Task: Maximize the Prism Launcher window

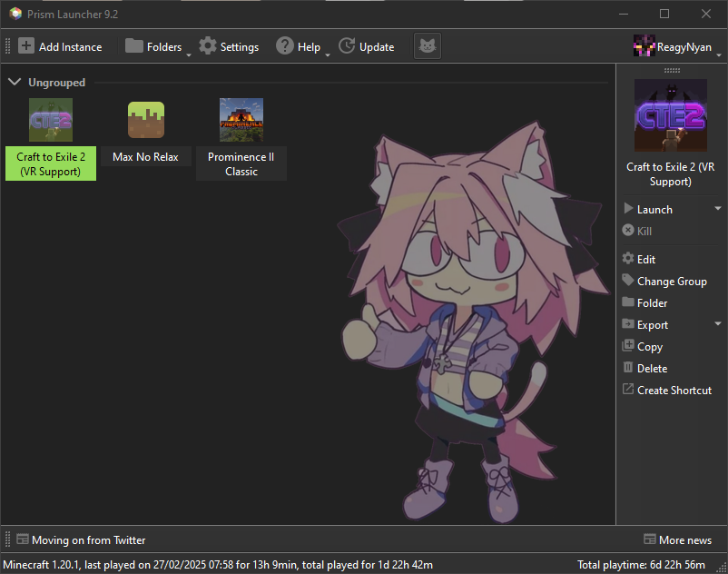Action: (664, 14)
